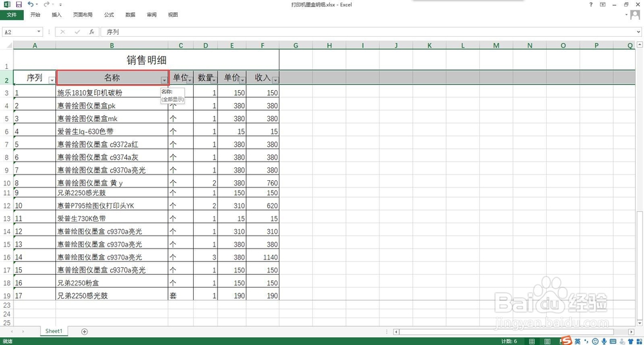Open the filter dropdown on the 序列 header
This screenshot has height=345, width=644.
[52, 80]
